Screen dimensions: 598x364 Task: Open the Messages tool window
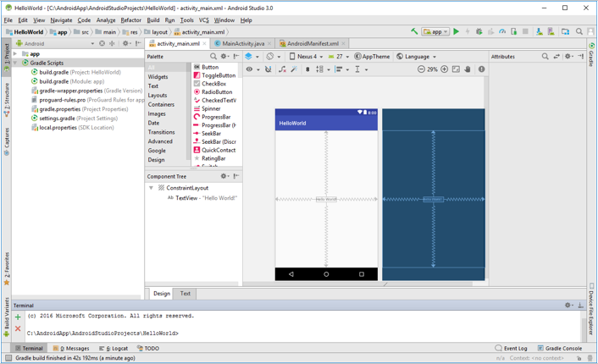click(x=71, y=349)
